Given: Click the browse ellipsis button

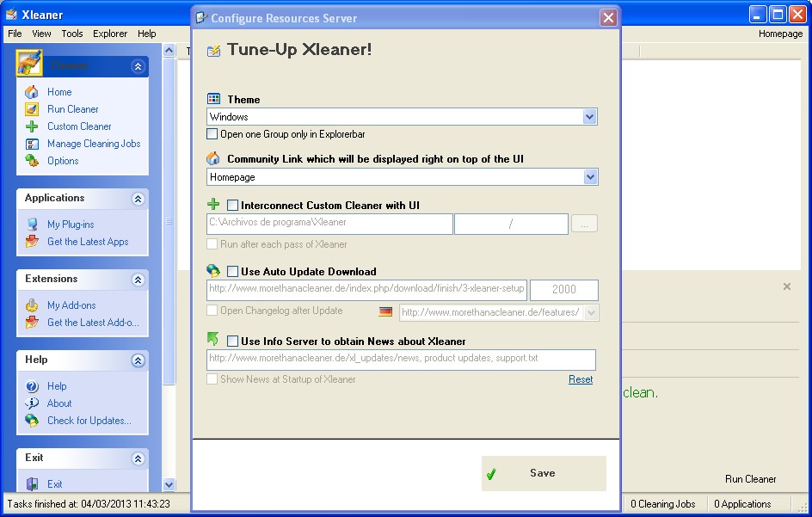Looking at the screenshot, I should pos(584,224).
